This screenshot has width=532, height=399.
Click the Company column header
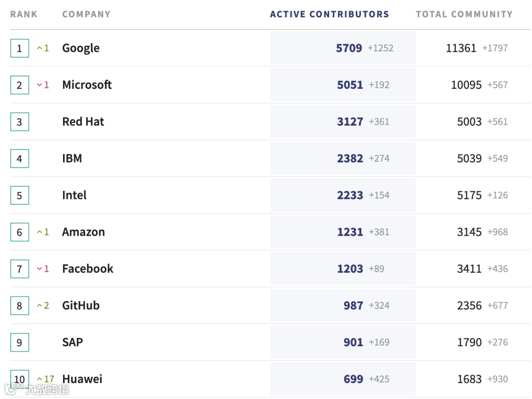(x=86, y=14)
